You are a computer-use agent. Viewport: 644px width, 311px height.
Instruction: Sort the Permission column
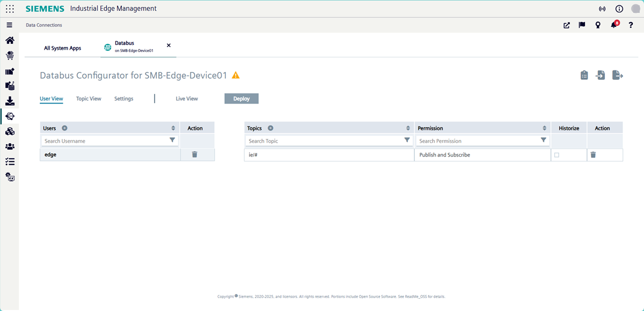[544, 128]
